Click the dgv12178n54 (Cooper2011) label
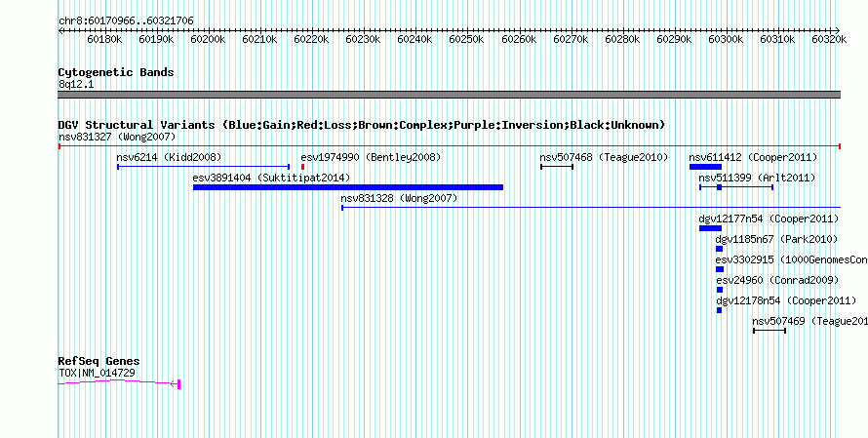This screenshot has height=438, width=868. click(785, 300)
